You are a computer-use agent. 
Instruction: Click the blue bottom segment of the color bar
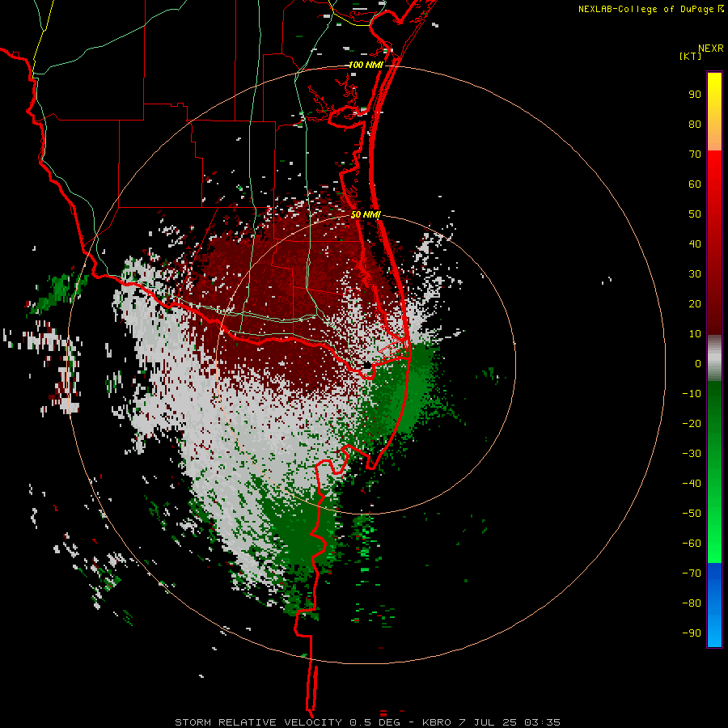[x=714, y=605]
